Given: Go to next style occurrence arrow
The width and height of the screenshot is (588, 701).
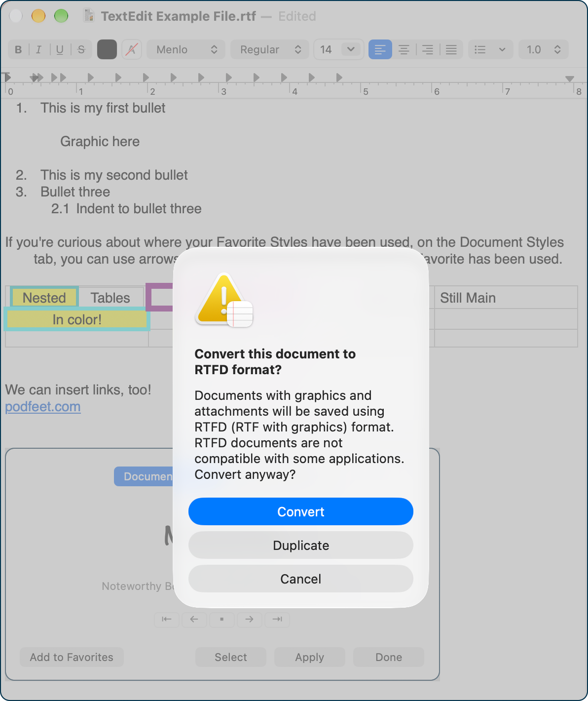Looking at the screenshot, I should coord(250,619).
